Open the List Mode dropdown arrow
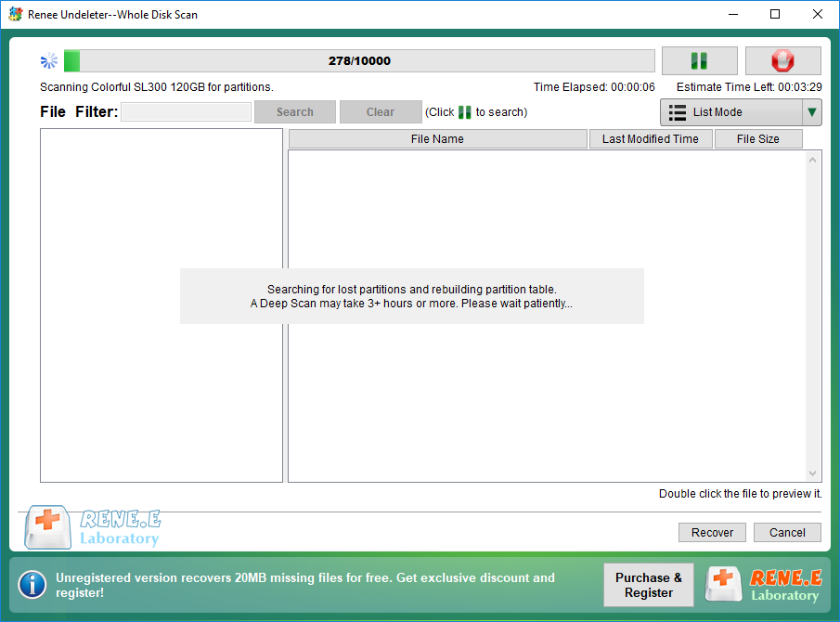 pos(812,112)
